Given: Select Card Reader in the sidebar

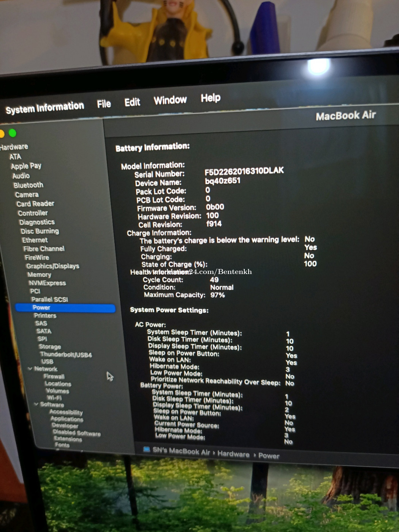Looking at the screenshot, I should [x=35, y=204].
